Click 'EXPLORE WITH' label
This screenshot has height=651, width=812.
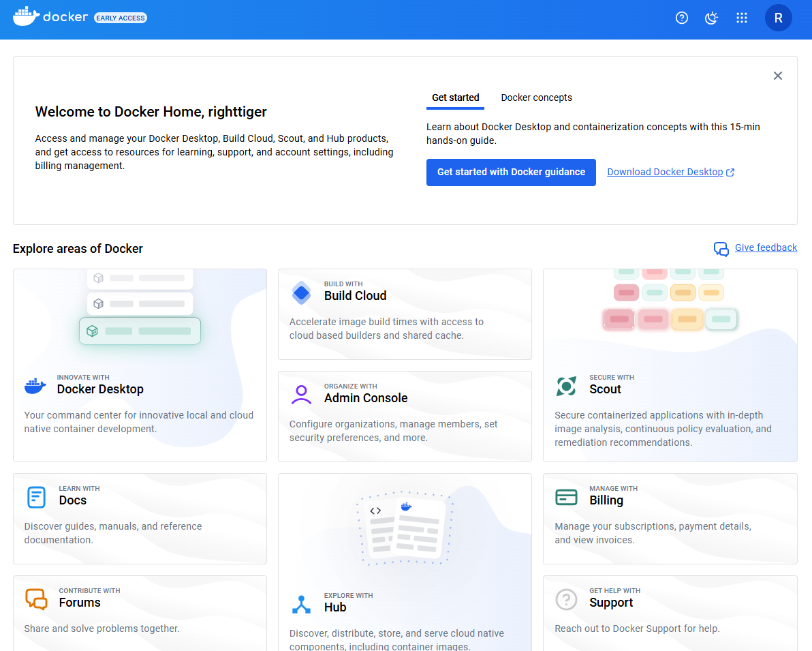tap(349, 596)
